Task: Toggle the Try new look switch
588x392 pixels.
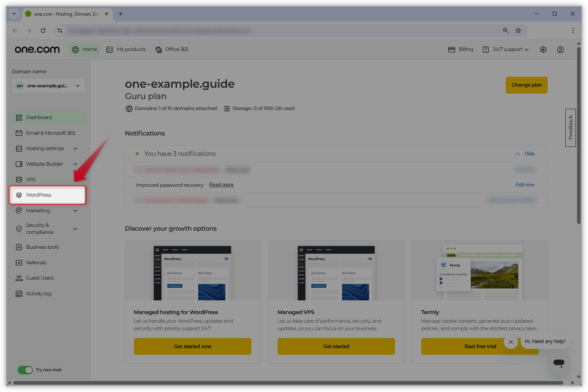Action: 25,370
